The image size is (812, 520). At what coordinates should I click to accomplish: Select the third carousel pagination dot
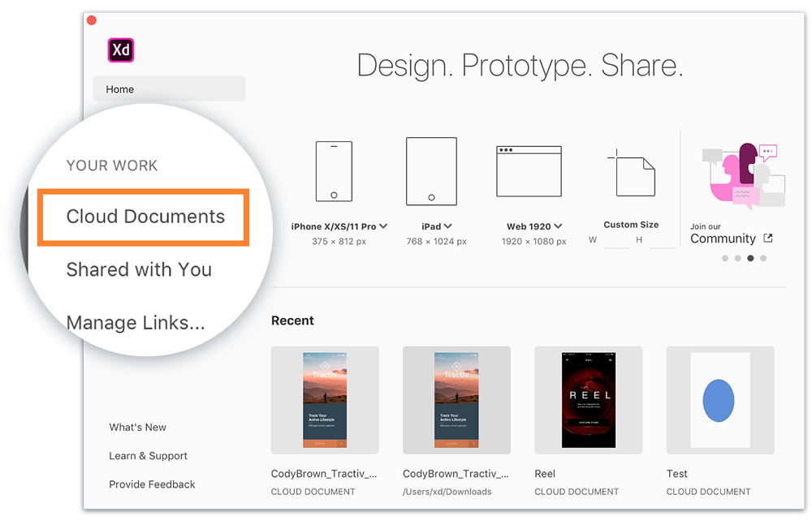click(749, 258)
